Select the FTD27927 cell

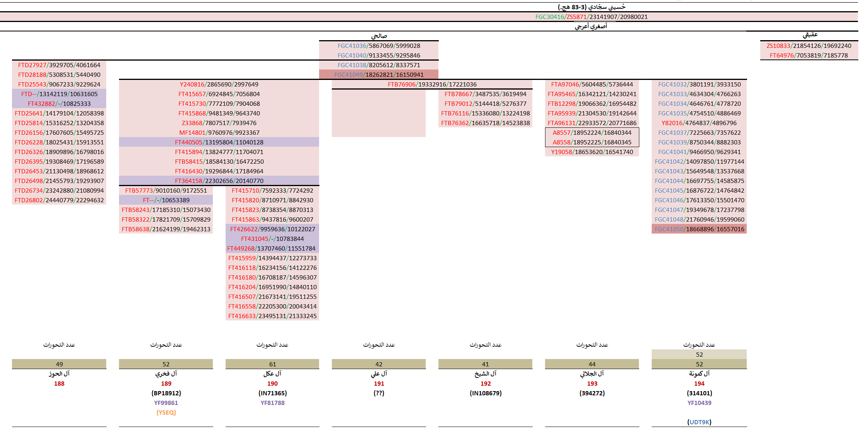(x=59, y=65)
